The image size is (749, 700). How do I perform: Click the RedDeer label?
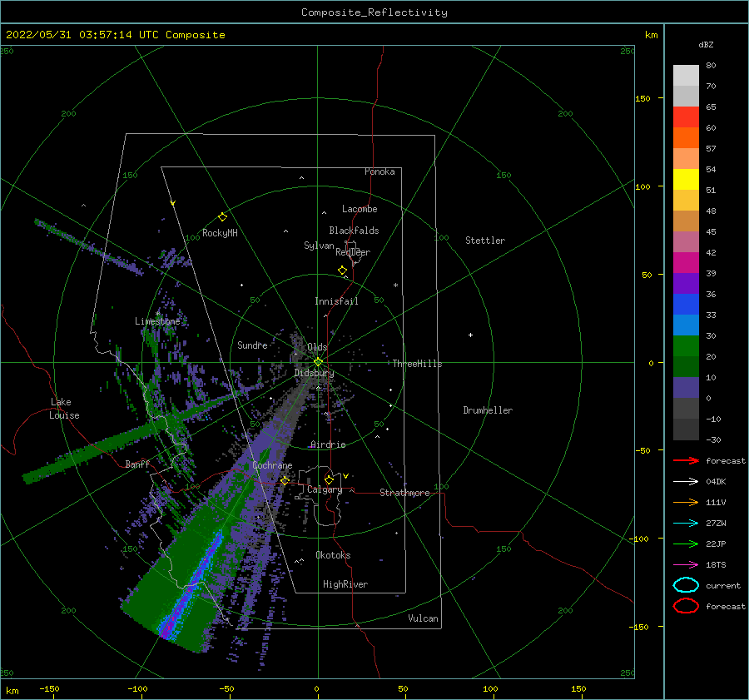pyautogui.click(x=353, y=252)
